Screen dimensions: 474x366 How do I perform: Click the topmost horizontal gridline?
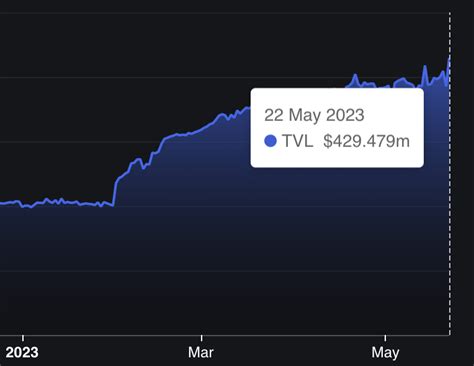[x=224, y=13]
